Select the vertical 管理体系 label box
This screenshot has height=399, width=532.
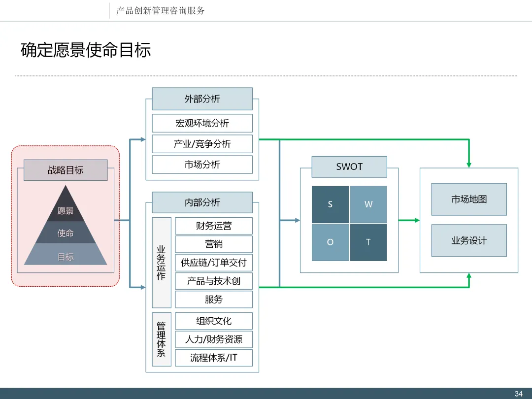click(x=162, y=339)
